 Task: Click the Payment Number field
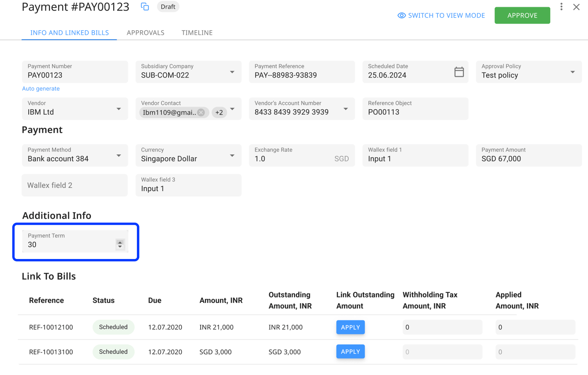pyautogui.click(x=75, y=72)
